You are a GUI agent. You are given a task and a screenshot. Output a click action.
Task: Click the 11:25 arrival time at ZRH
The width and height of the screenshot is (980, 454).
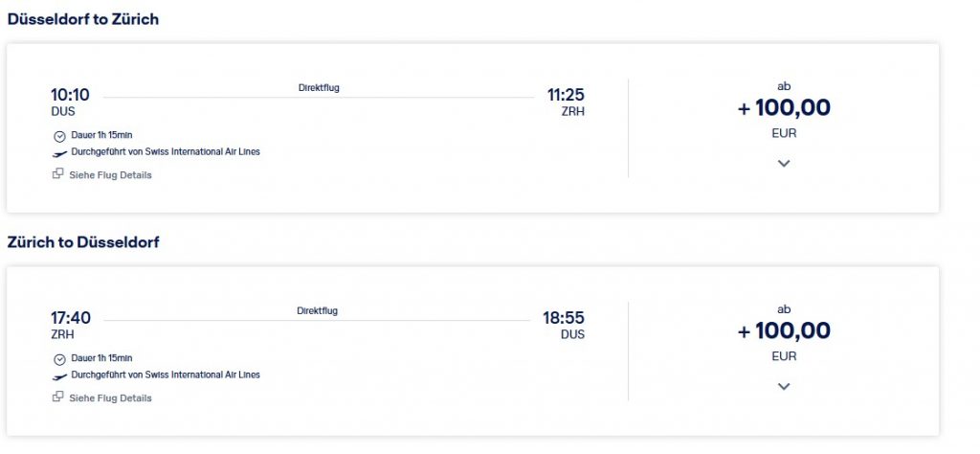pos(566,95)
